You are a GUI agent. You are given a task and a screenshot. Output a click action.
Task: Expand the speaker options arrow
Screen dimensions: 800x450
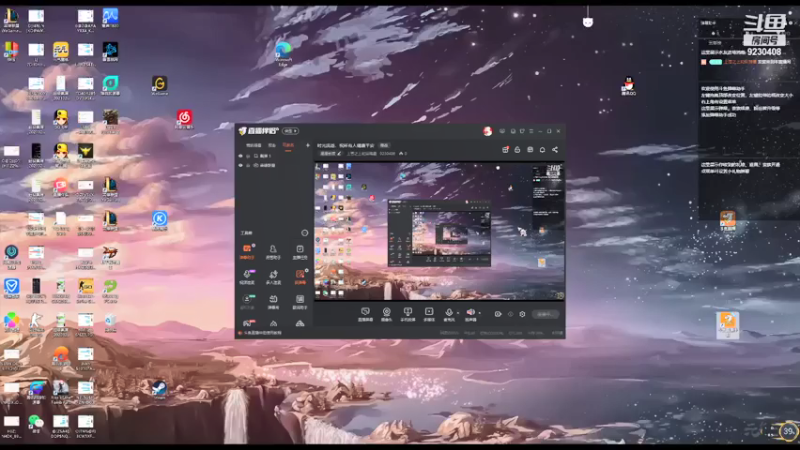[480, 313]
